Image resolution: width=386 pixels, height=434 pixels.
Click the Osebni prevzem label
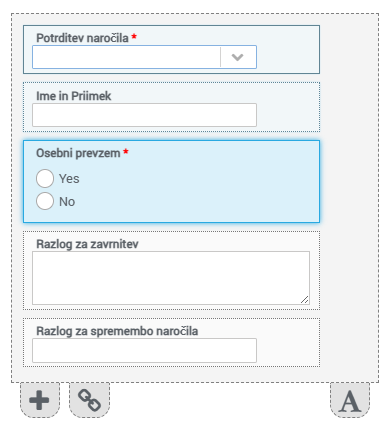78,153
